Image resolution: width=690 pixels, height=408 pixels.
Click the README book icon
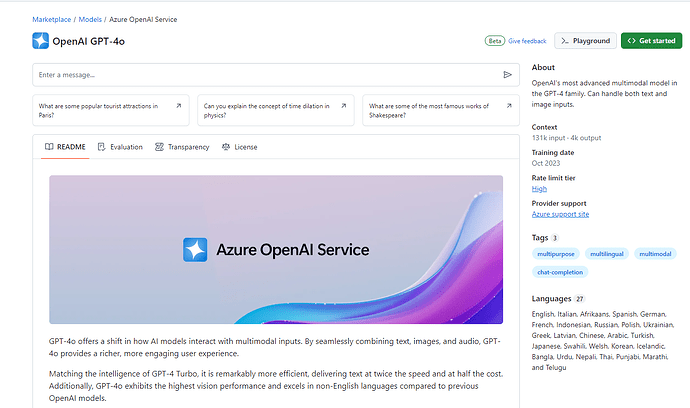tap(49, 147)
